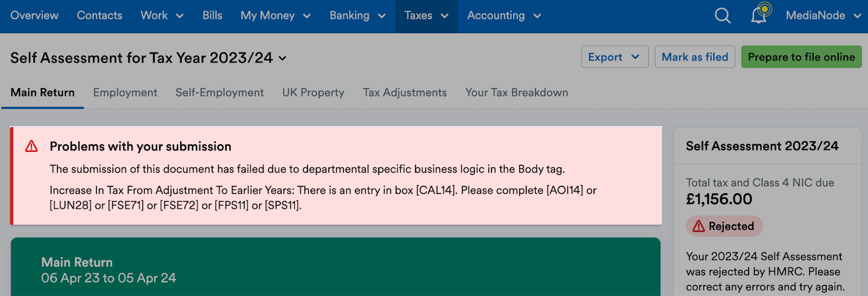868x296 pixels.
Task: Click the Mark as filed button
Action: [x=694, y=57]
